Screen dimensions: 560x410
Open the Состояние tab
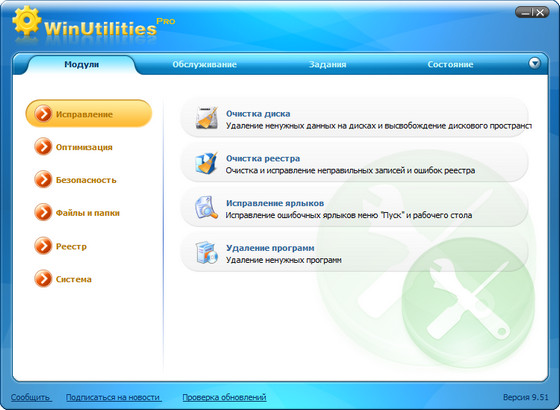coord(450,65)
